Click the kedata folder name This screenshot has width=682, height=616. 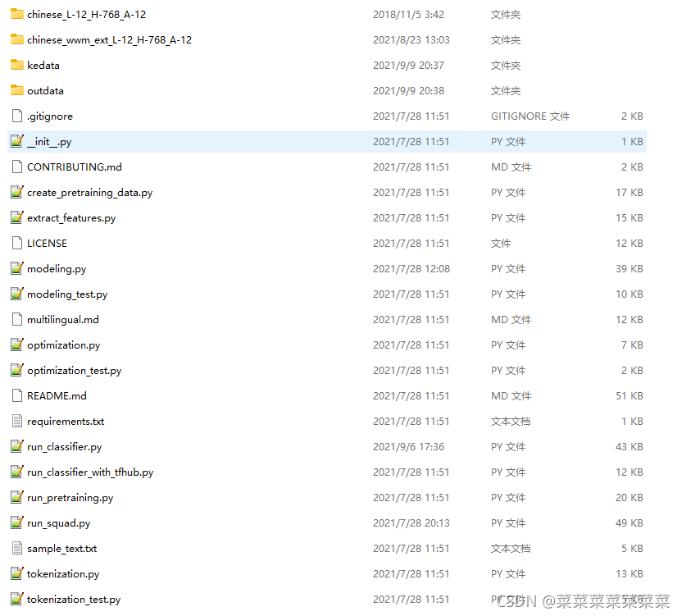coord(43,66)
